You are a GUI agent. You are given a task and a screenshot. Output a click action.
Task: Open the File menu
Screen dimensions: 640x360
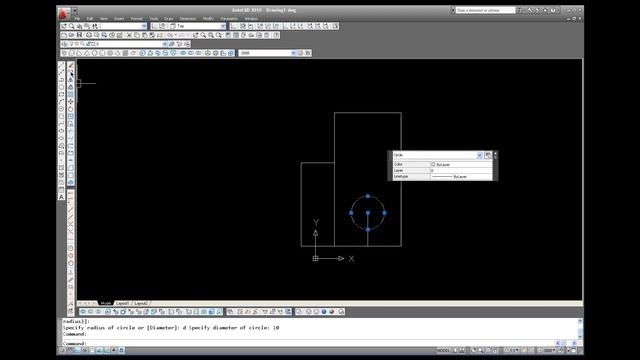tap(78, 18)
